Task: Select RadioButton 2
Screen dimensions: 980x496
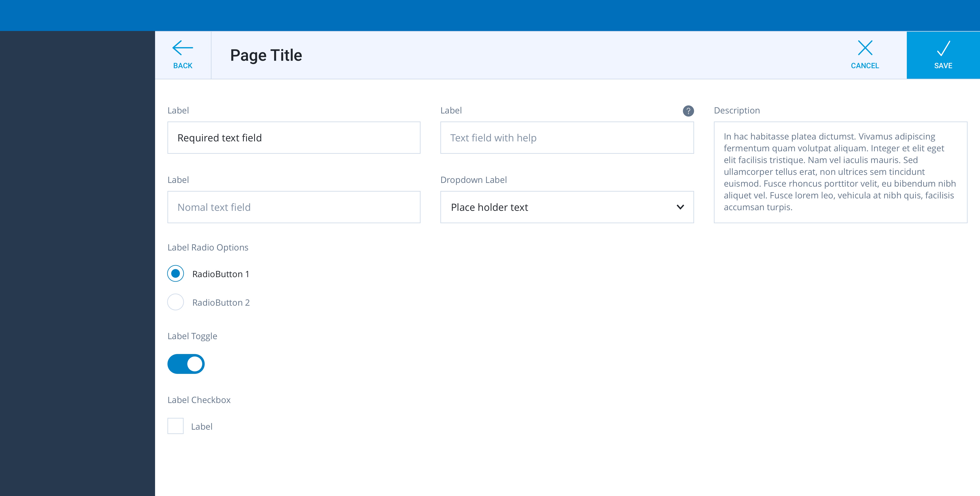Action: (x=175, y=302)
